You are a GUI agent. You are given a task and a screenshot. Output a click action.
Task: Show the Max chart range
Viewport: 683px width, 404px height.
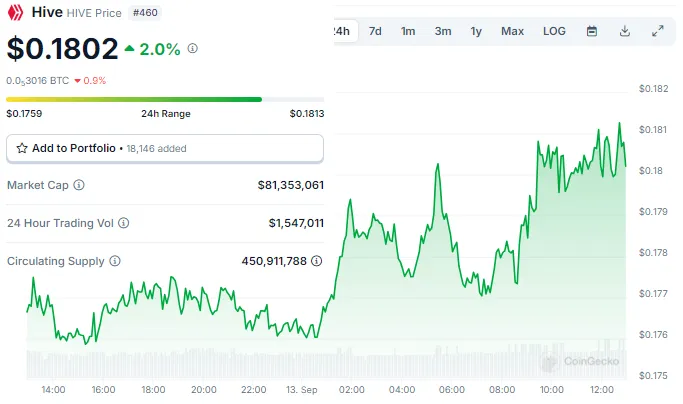[x=512, y=31]
